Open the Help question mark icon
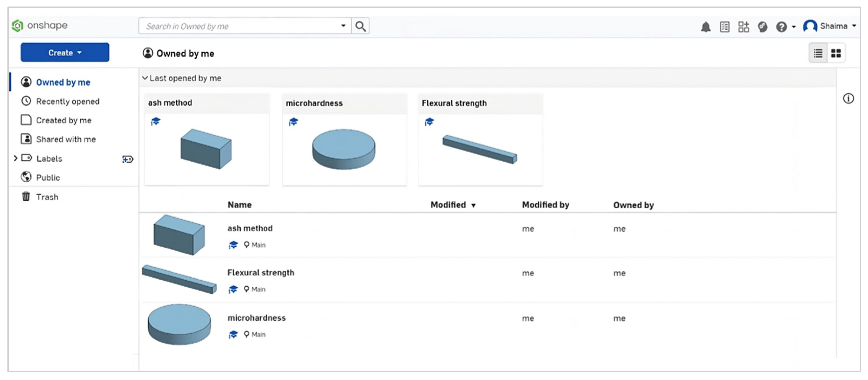 tap(781, 27)
